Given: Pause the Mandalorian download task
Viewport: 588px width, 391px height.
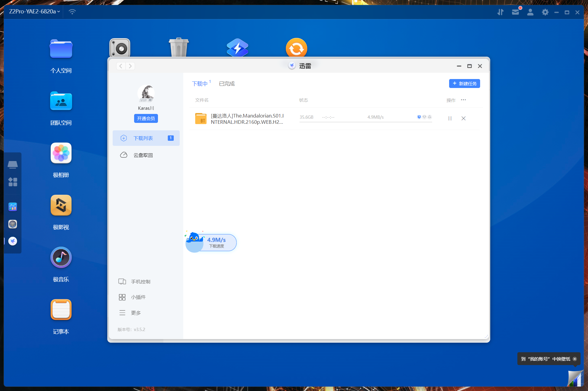Looking at the screenshot, I should point(450,118).
